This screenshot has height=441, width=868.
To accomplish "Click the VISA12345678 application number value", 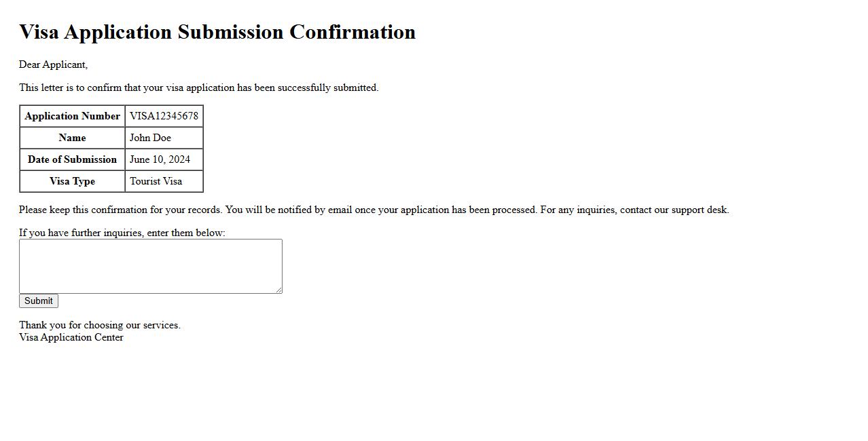I will coord(164,116).
